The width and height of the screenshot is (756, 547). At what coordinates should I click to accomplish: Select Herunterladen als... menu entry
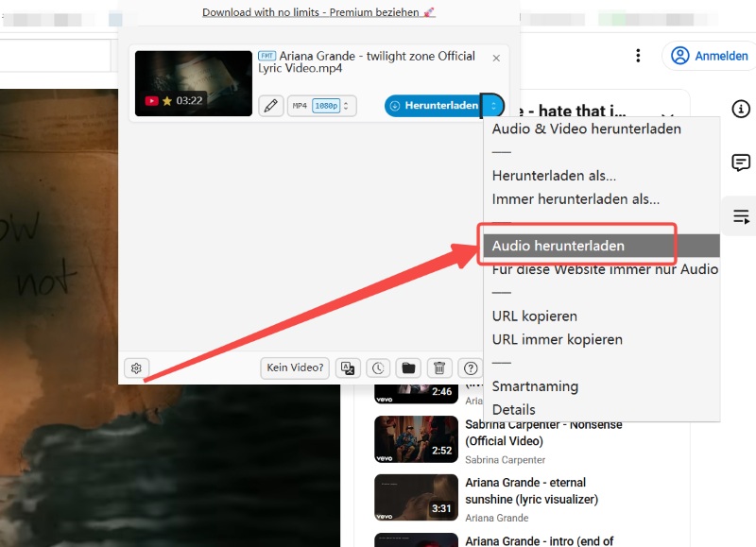[x=554, y=176]
